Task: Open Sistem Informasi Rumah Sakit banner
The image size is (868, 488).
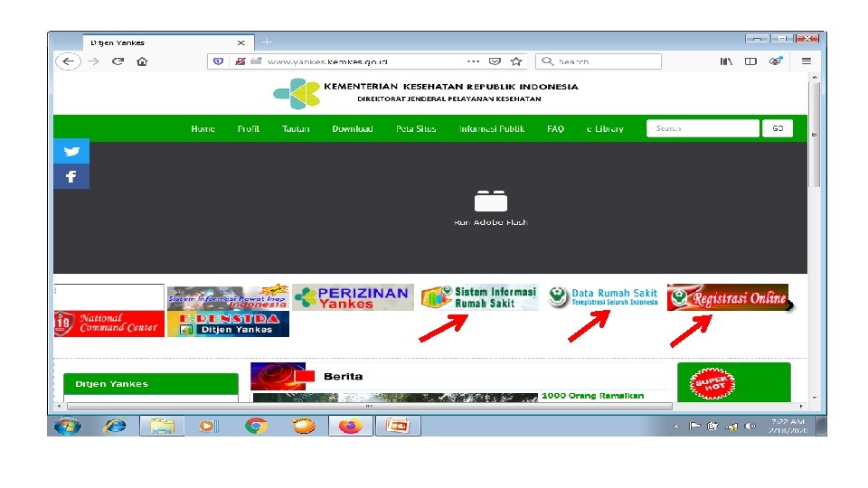Action: (x=479, y=297)
